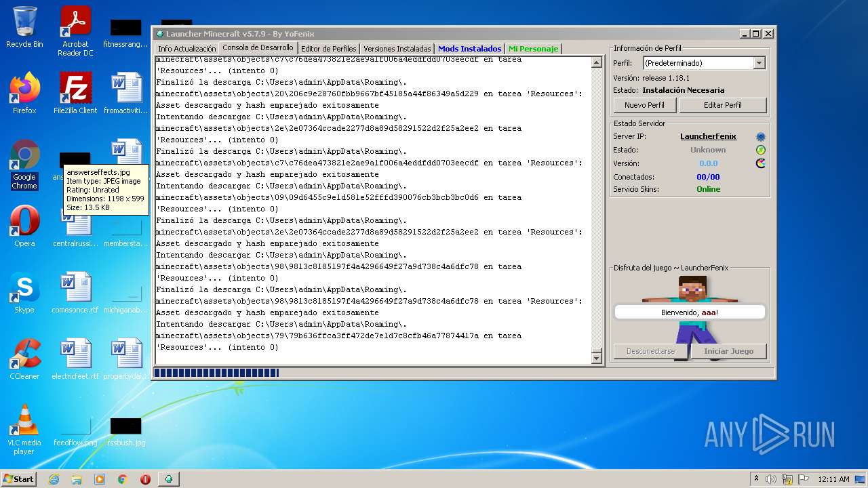Image resolution: width=868 pixels, height=488 pixels.
Task: Click the blue icon next to Server IP
Action: coord(760,137)
